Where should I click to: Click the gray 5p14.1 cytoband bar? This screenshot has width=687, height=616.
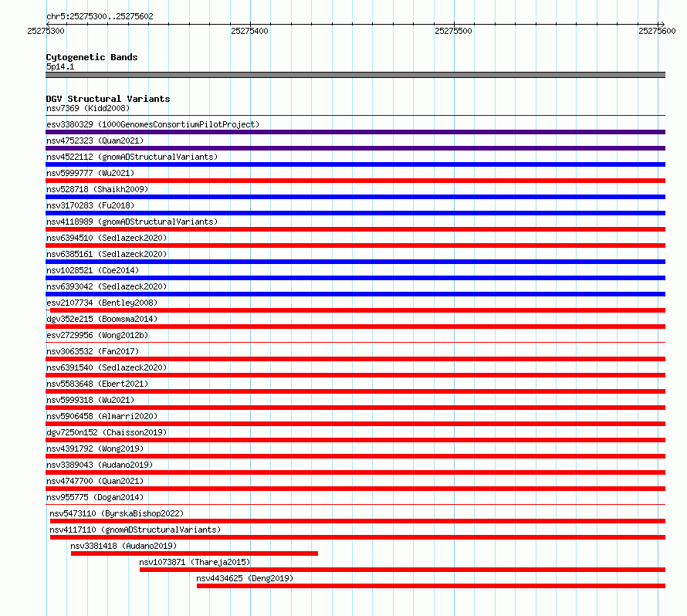coord(355,75)
